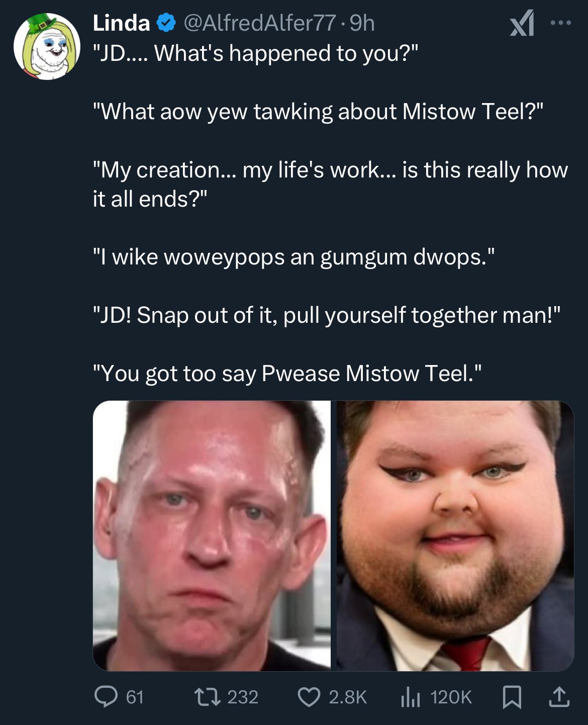Click the display name Linda
The width and height of the screenshot is (588, 725).
pos(122,23)
